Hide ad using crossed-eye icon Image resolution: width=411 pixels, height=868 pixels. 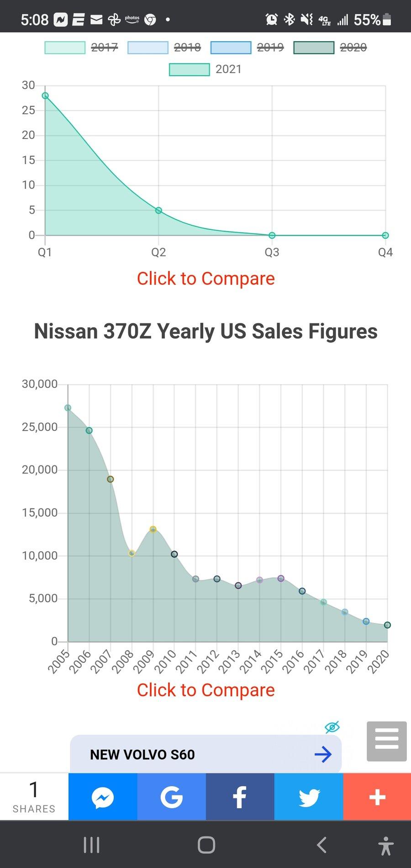332,727
